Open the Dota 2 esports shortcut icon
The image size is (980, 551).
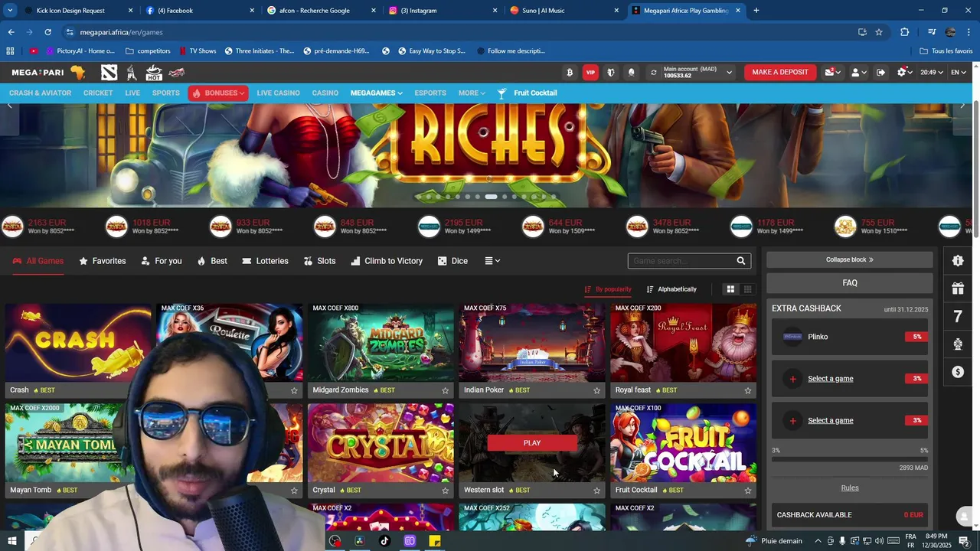109,72
